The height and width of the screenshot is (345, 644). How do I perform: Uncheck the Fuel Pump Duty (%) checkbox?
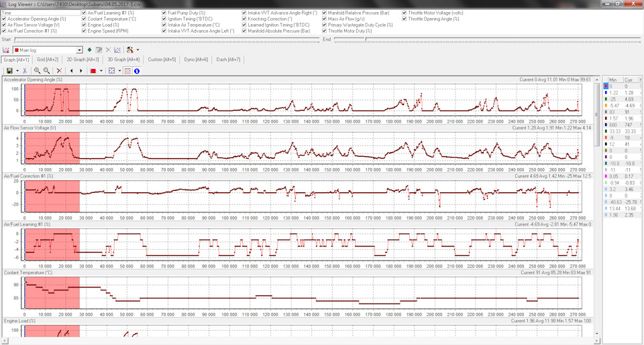[164, 13]
